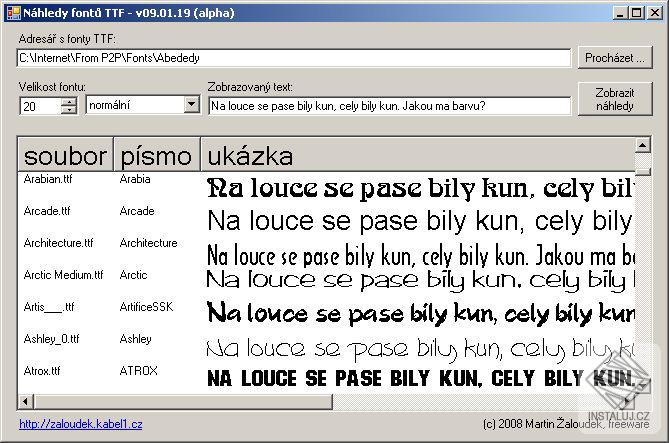Click the horizontal scrollbar left arrow
This screenshot has width=669, height=443.
tap(26, 401)
